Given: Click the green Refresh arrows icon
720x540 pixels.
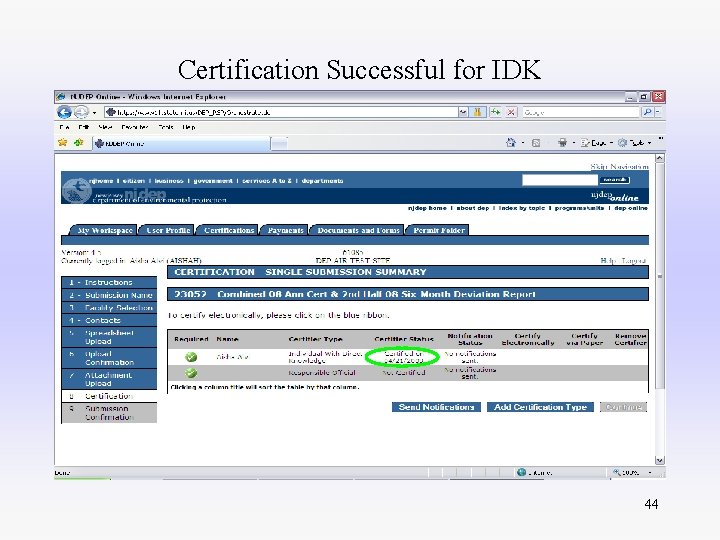Looking at the screenshot, I should (x=495, y=112).
